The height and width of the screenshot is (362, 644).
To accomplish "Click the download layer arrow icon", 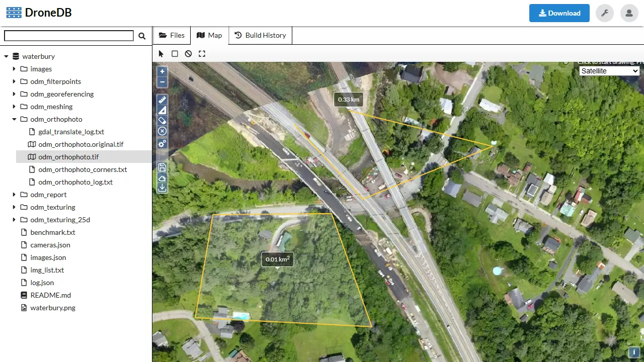I will pos(162,188).
